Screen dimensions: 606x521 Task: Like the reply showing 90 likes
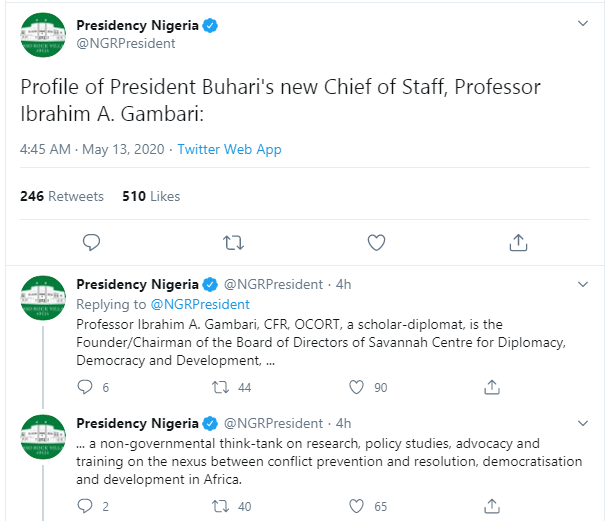[x=356, y=387]
